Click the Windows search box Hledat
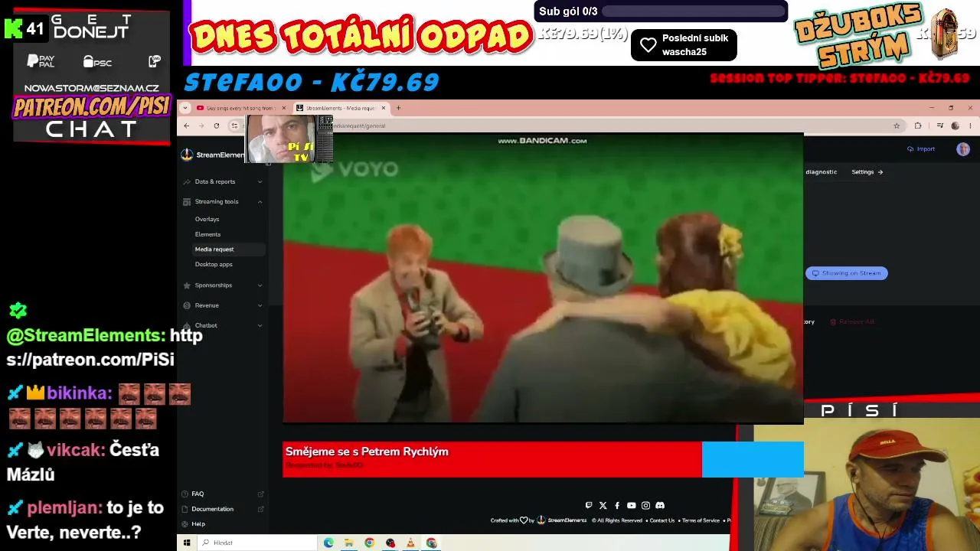980x551 pixels. 257,543
